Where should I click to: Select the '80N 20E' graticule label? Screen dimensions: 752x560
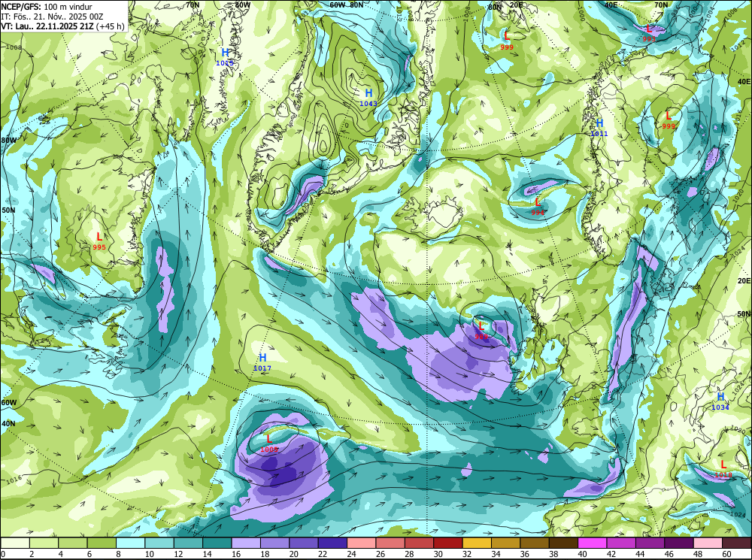[505, 5]
